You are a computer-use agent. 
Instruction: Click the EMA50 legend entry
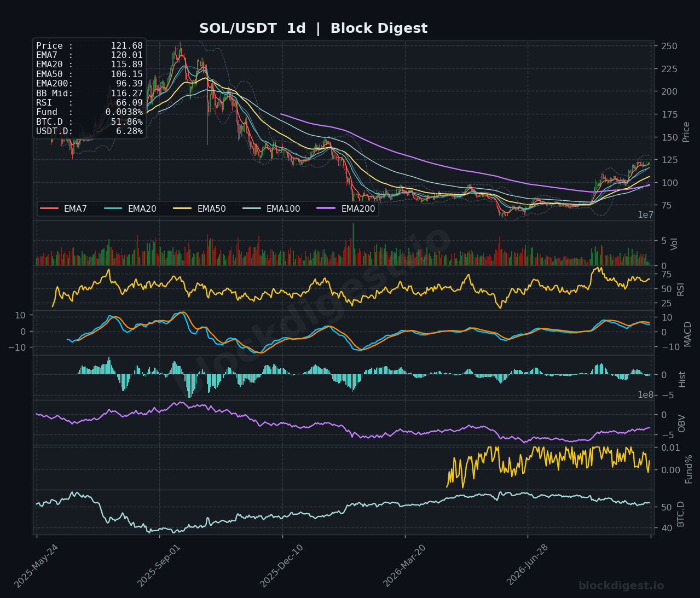[199, 208]
